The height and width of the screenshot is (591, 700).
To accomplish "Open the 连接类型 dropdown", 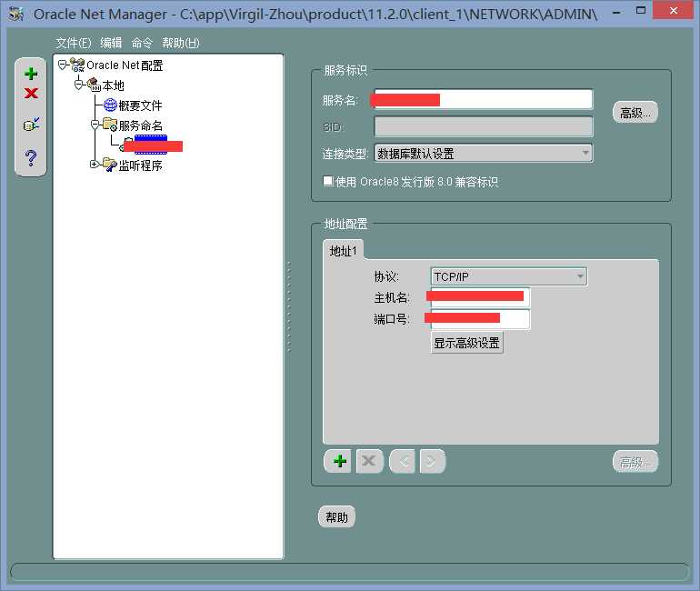I will [484, 154].
